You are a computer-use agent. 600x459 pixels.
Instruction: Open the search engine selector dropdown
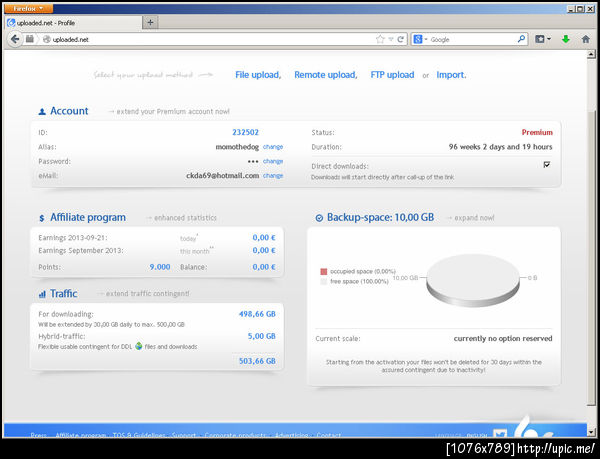click(x=420, y=39)
